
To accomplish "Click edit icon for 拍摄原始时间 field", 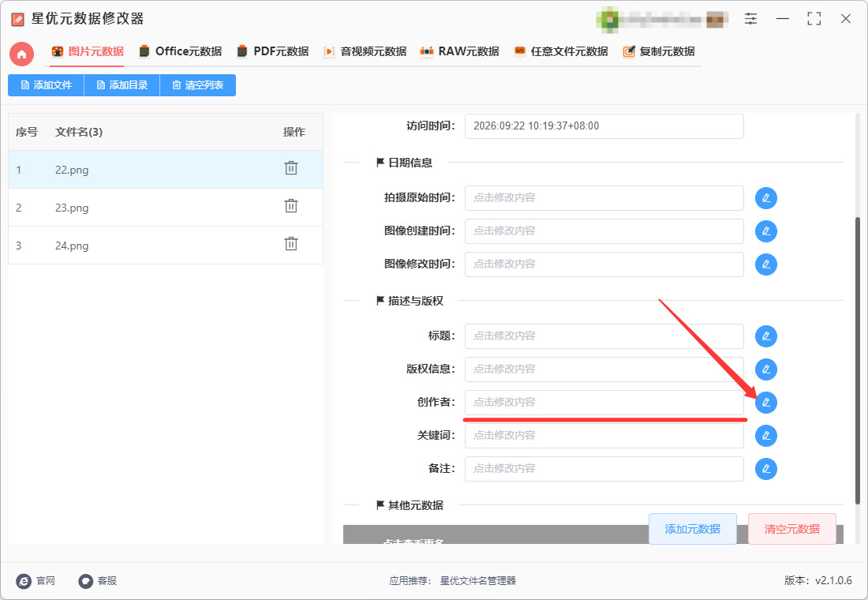I will click(766, 198).
